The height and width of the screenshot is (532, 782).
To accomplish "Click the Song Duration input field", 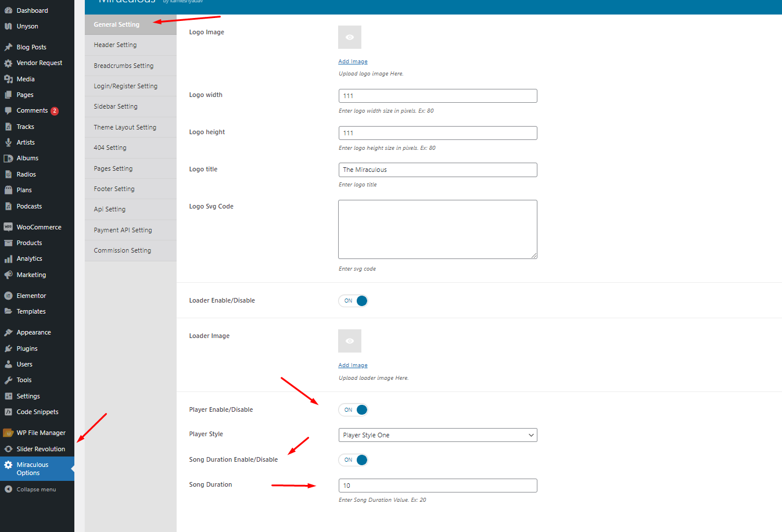I will pos(438,486).
